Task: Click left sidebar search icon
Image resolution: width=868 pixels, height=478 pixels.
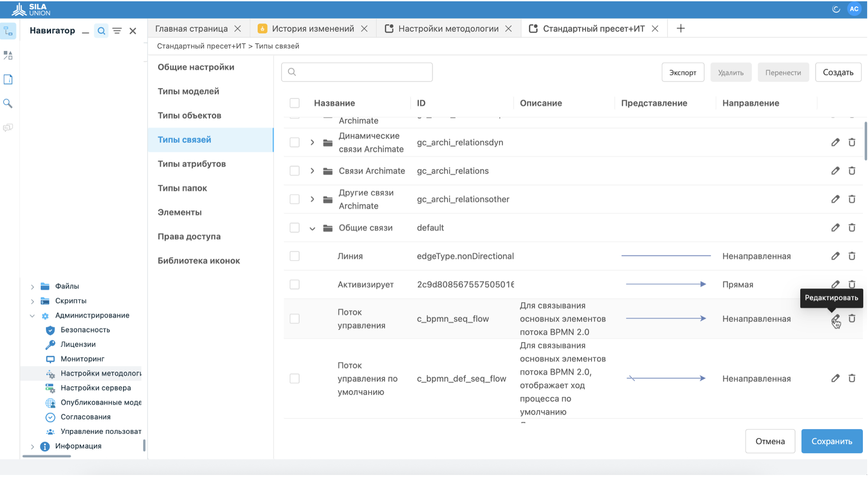Action: click(x=8, y=103)
